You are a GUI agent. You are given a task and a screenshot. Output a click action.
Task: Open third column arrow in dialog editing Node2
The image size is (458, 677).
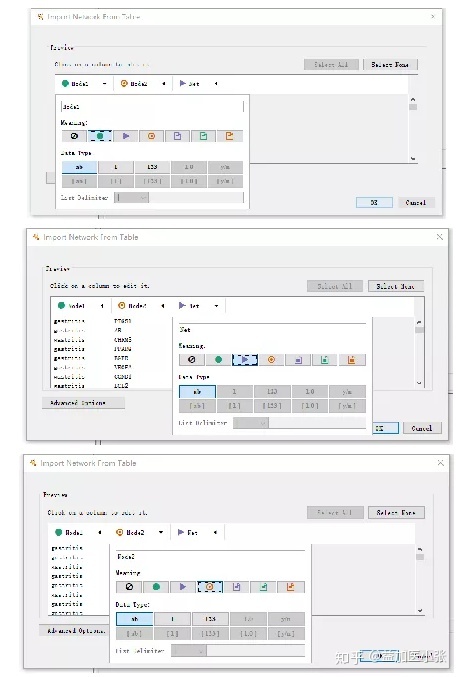[x=215, y=532]
